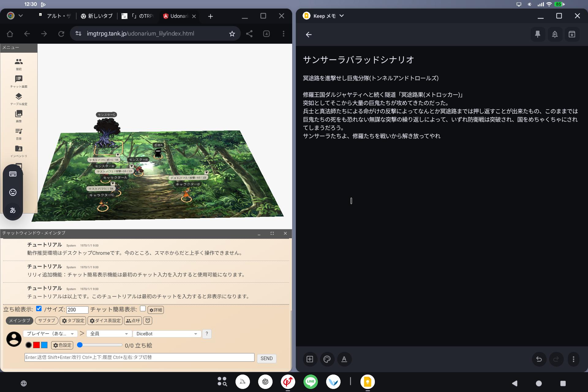Toggle the 立ち絵表示 checkbox
Viewport: 588px width, 392px height.
39,308
